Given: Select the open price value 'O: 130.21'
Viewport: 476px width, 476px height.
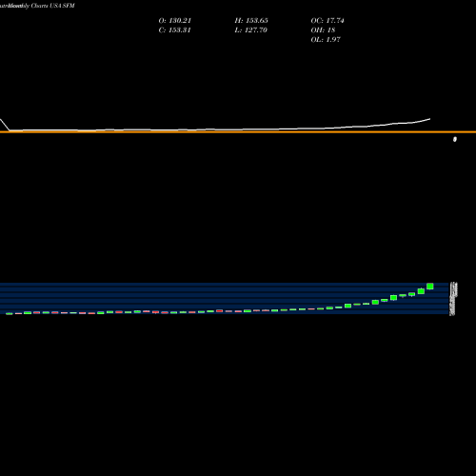Looking at the screenshot, I should click(x=175, y=21).
